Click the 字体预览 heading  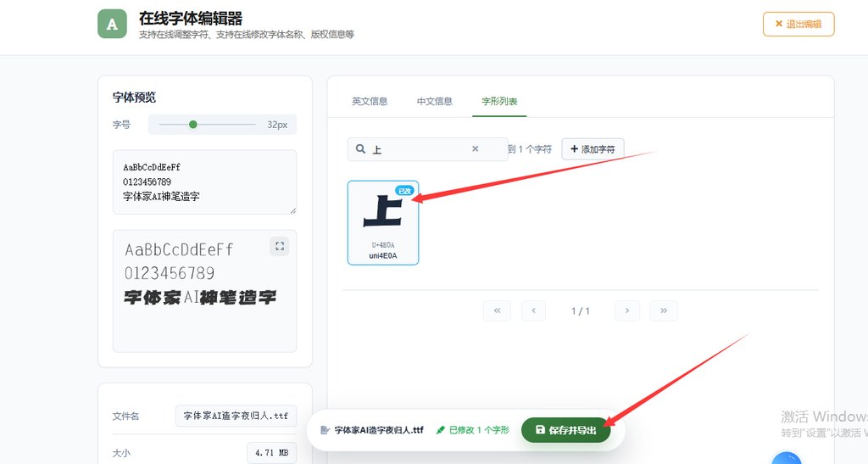134,98
